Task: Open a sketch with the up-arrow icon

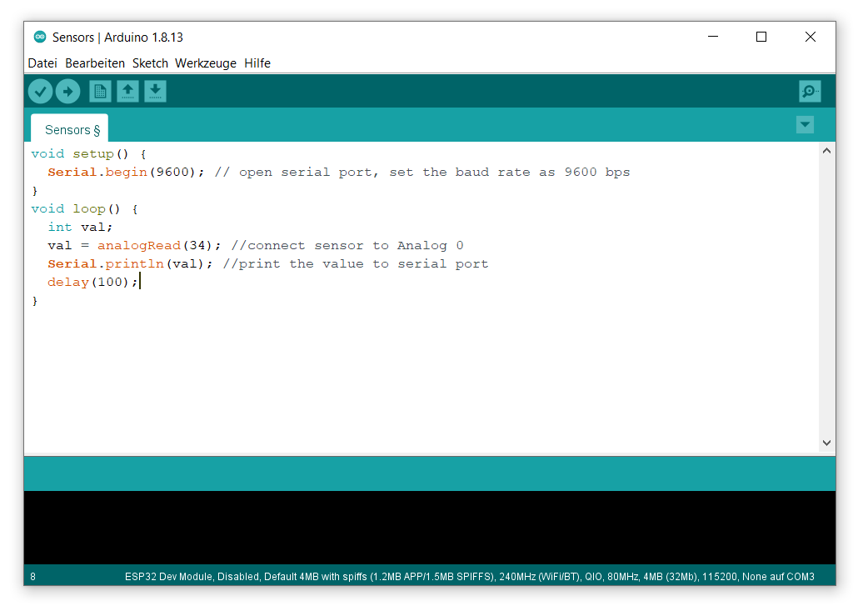Action: (127, 91)
